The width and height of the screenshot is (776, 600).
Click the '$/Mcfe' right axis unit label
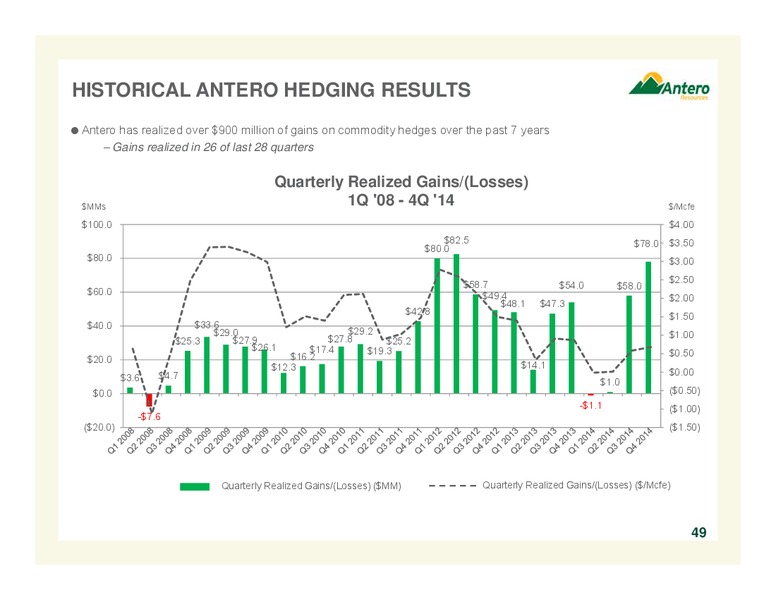tap(681, 207)
